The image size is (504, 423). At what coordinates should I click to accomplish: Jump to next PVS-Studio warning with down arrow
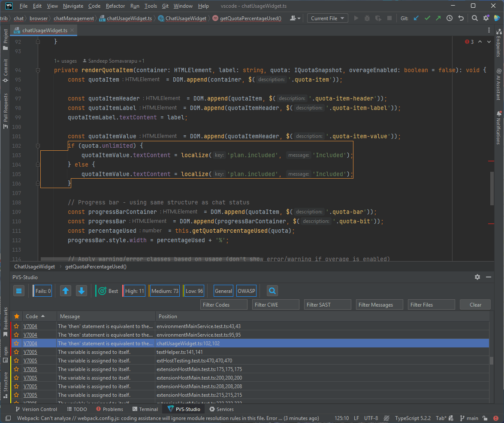coord(81,291)
